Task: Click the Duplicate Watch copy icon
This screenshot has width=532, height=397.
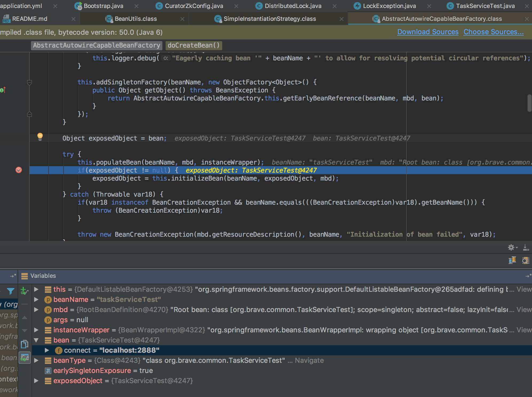Action: [25, 344]
